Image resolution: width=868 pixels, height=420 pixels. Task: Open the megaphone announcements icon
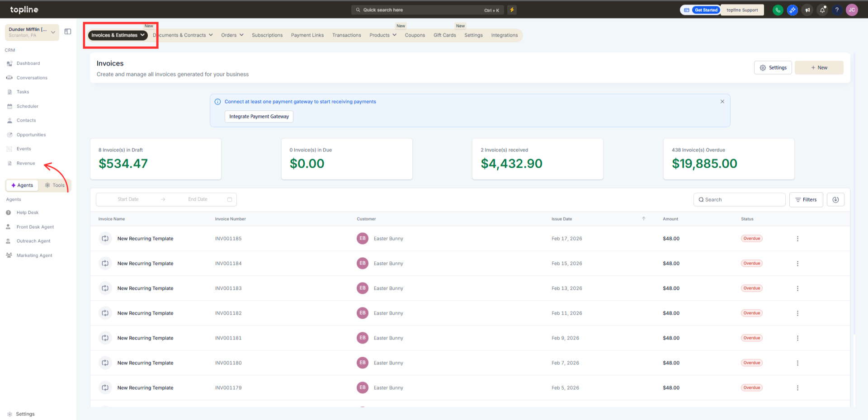[x=807, y=10]
